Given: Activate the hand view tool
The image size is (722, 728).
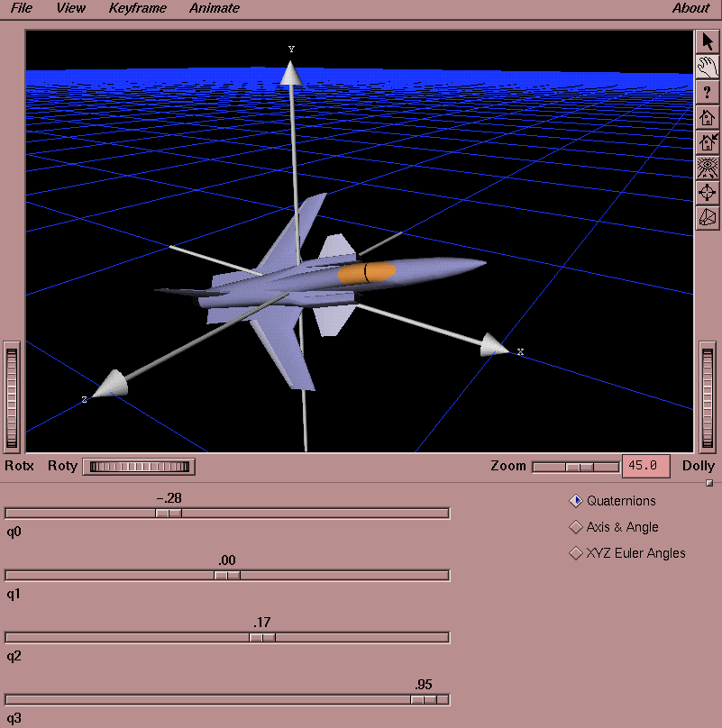Looking at the screenshot, I should pyautogui.click(x=708, y=68).
